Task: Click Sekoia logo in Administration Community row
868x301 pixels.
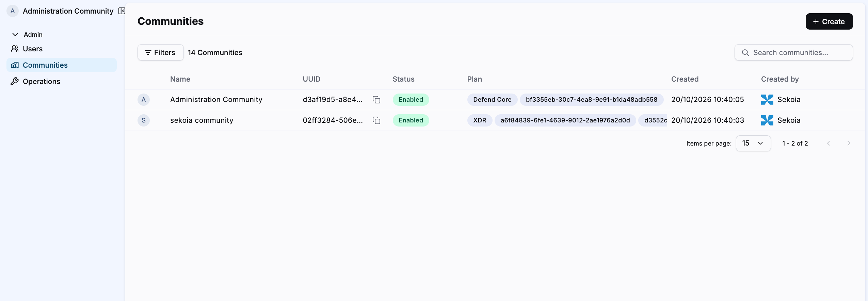Action: coord(767,100)
